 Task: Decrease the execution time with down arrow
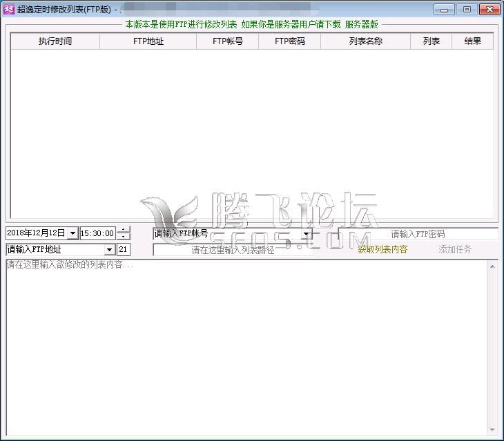pyautogui.click(x=123, y=237)
